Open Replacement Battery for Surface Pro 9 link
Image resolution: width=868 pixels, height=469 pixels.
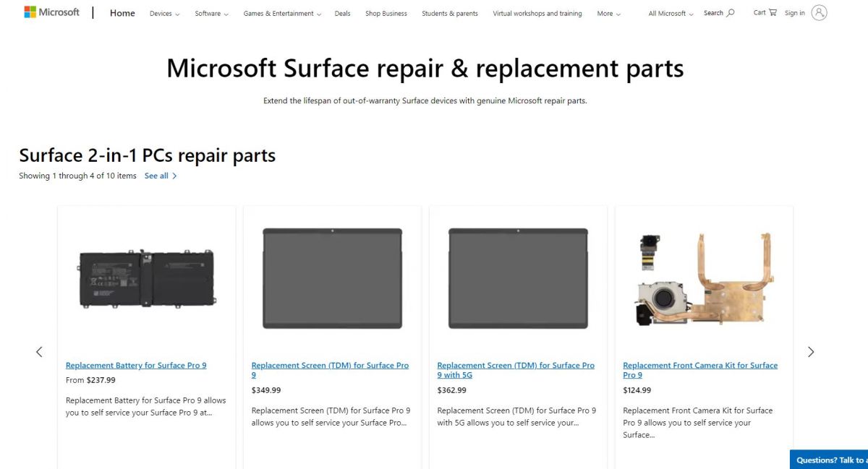tap(136, 366)
